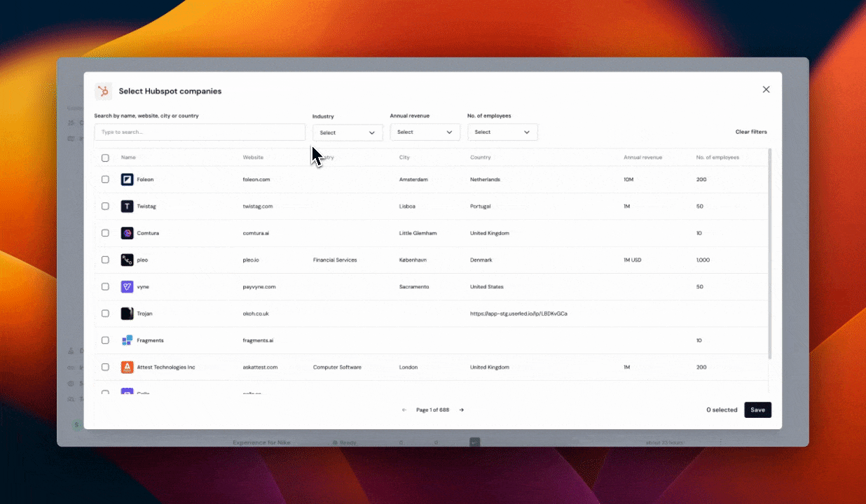
Task: Click the Little Glemham city cell
Action: click(418, 233)
